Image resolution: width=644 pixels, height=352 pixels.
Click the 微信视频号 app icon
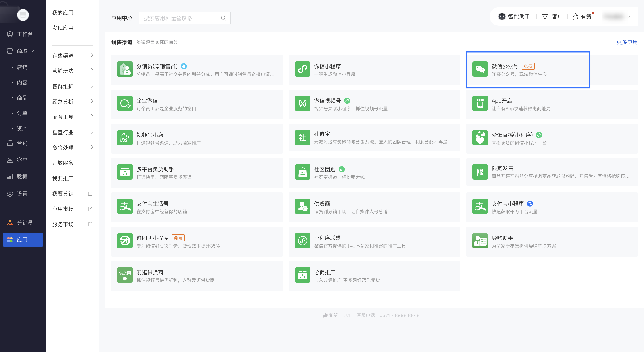point(302,103)
